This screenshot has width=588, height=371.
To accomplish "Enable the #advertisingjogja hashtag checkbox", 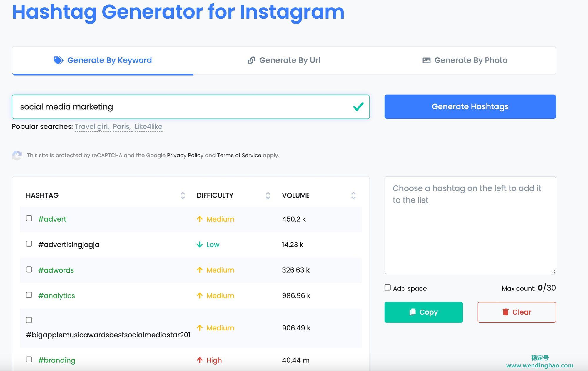I will [x=29, y=244].
